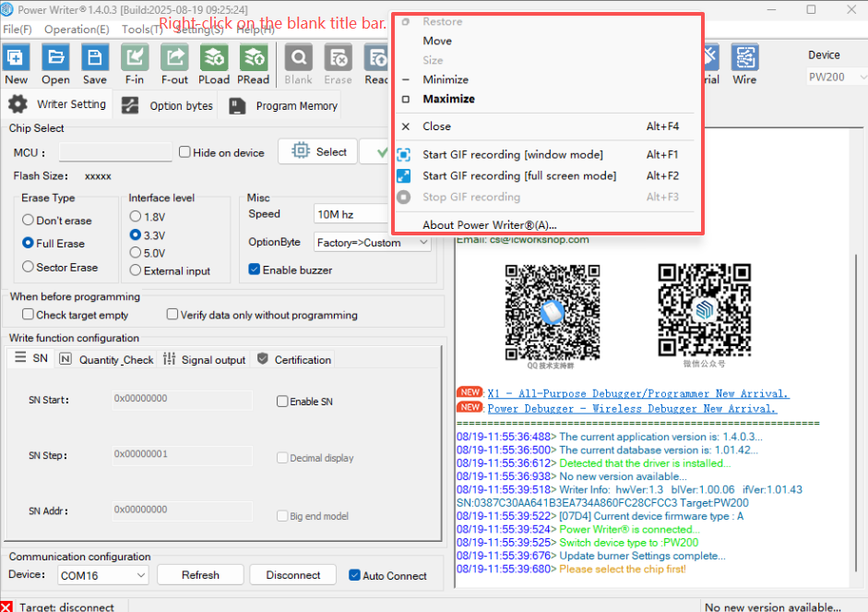Click the F-out firmware export icon

(174, 57)
